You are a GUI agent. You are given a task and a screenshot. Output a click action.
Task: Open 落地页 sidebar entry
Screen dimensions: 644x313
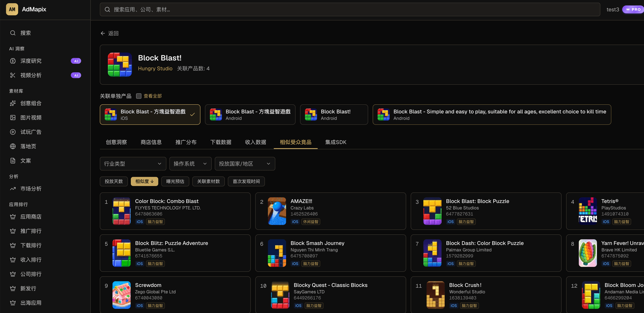click(x=45, y=146)
